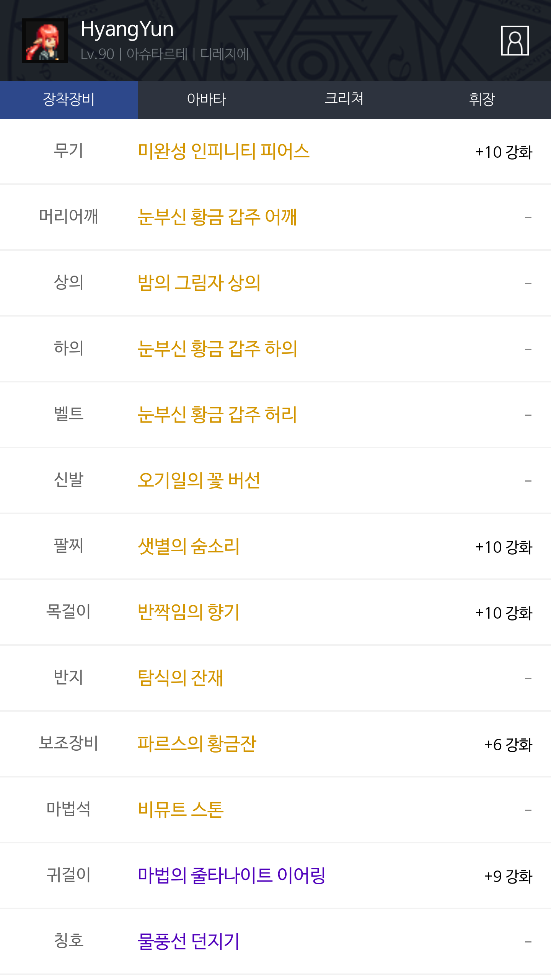Image resolution: width=551 pixels, height=980 pixels.
Task: Open 오기일의 꽃 버선 shoes
Action: pos(199,480)
